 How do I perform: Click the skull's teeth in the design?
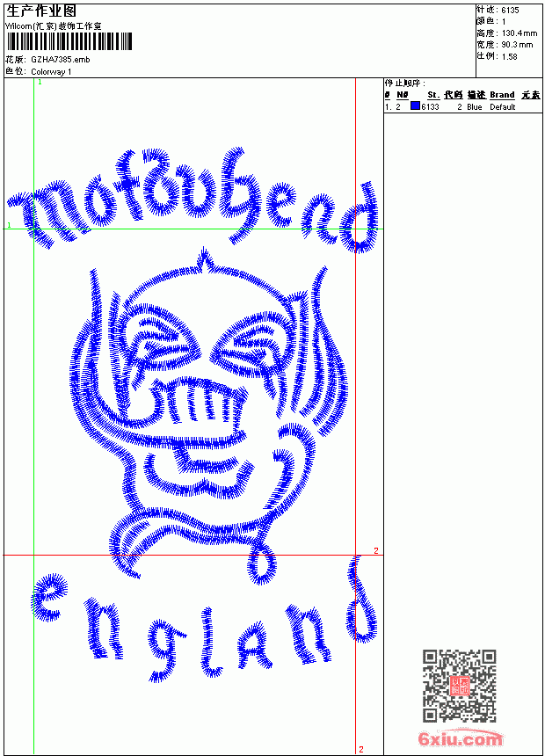tap(200, 401)
